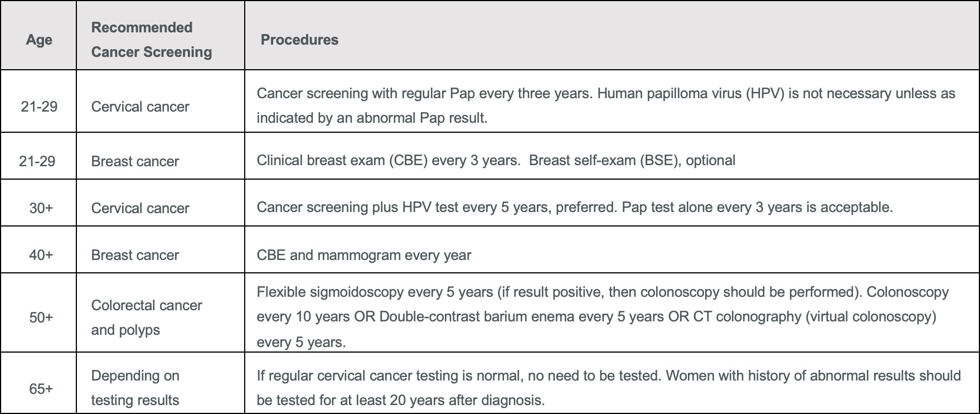Select Cervical cancer in the first 21-29 row
The image size is (980, 414).
(140, 107)
